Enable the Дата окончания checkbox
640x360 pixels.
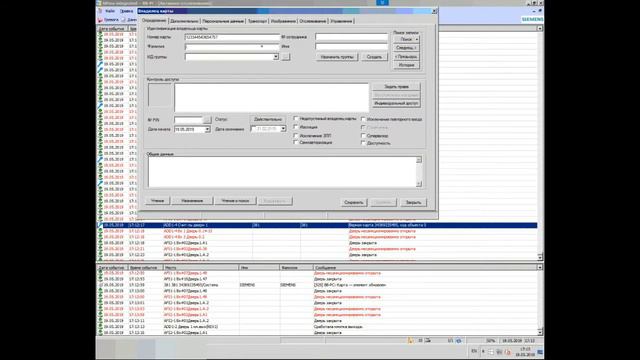point(253,129)
